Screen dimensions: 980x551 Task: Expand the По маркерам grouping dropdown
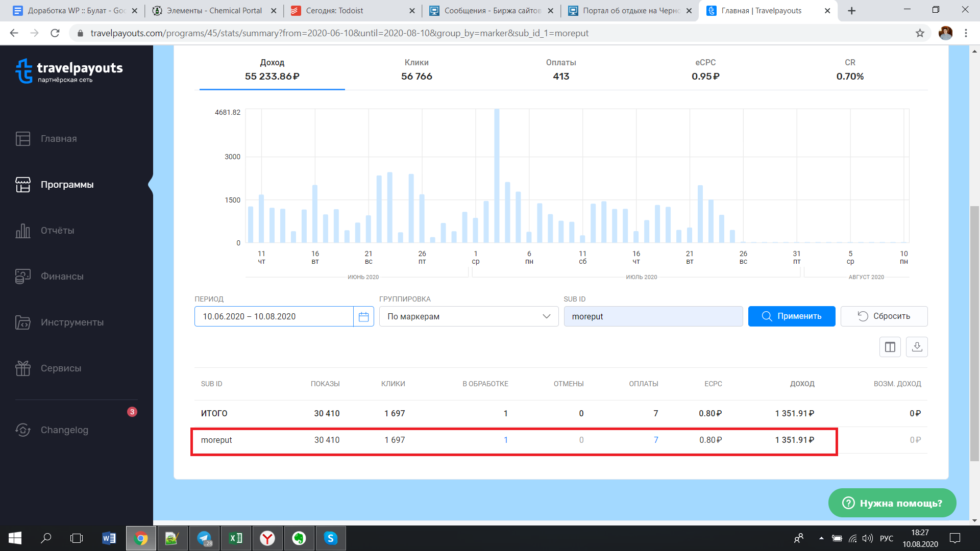[468, 317]
